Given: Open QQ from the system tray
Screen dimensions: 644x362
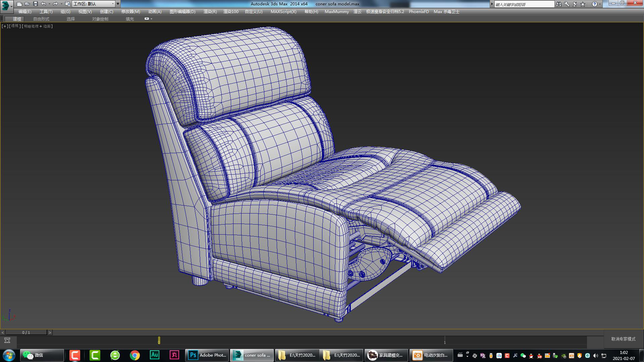Looking at the screenshot, I should 532,356.
